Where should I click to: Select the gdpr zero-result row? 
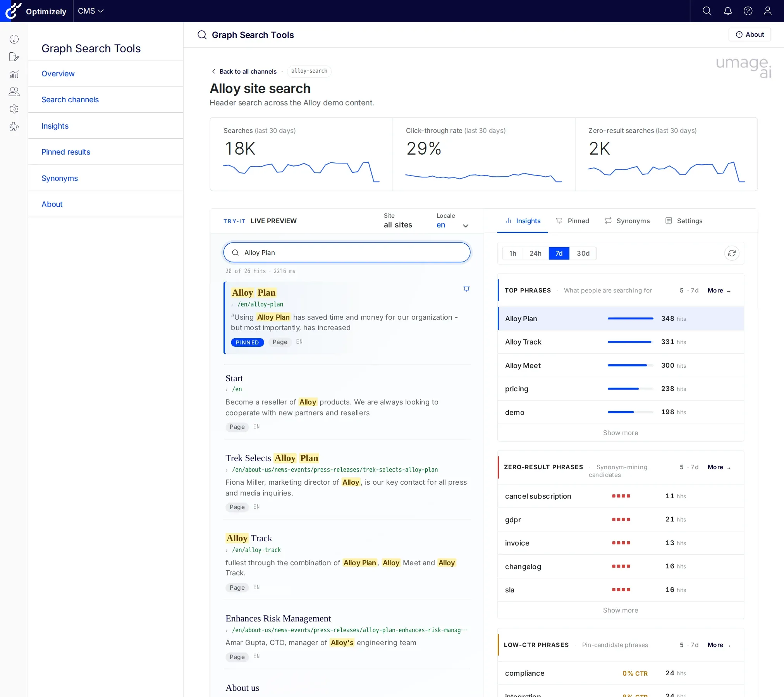coord(621,520)
